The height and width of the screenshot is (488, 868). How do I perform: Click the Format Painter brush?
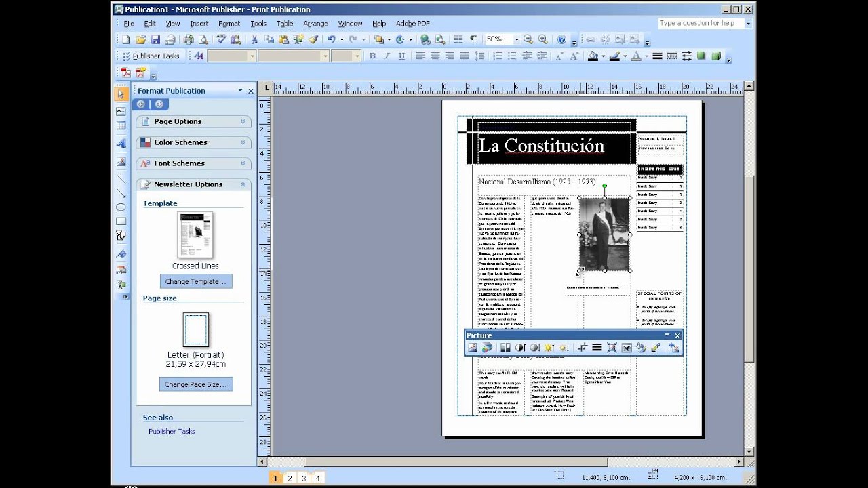coord(313,39)
